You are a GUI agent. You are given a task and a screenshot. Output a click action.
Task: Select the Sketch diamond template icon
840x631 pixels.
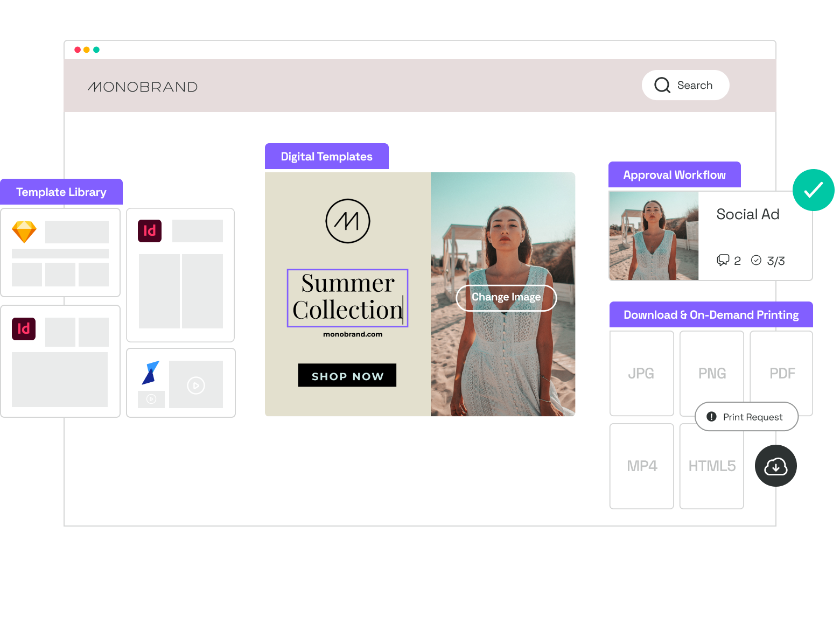[x=24, y=232]
